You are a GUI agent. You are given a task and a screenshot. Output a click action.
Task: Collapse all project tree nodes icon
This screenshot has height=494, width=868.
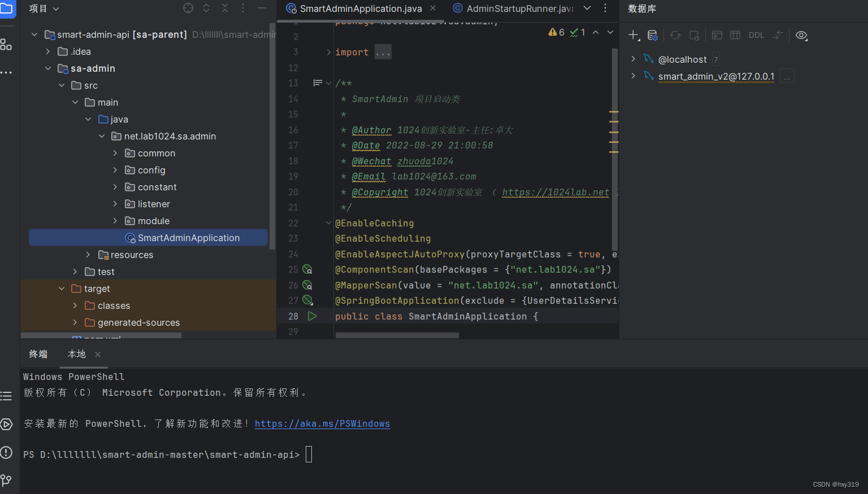tap(225, 8)
